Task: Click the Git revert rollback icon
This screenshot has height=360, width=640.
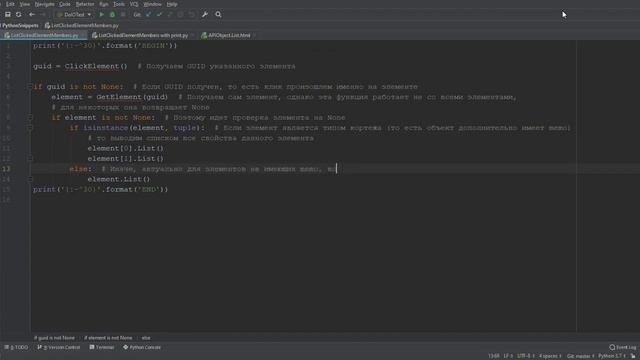Action: (x=191, y=14)
